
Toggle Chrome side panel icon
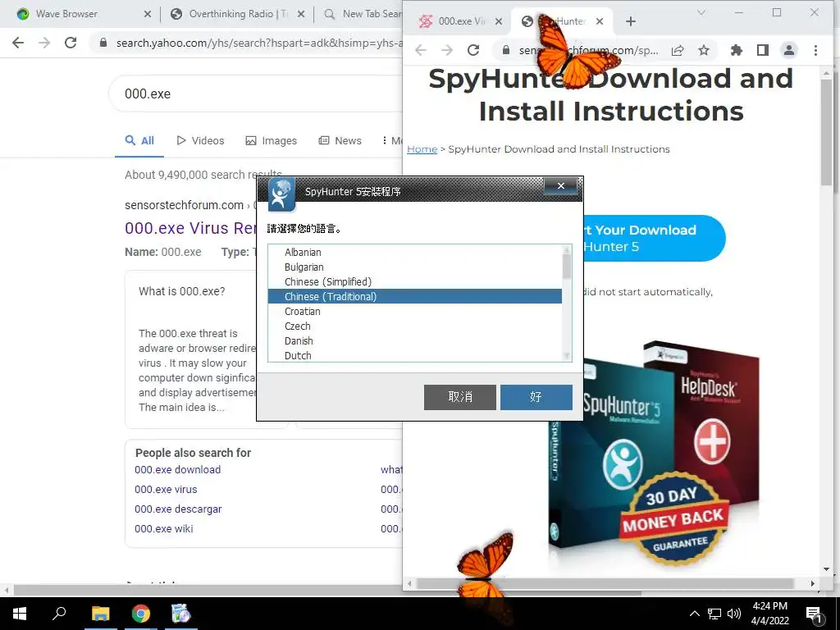[763, 50]
